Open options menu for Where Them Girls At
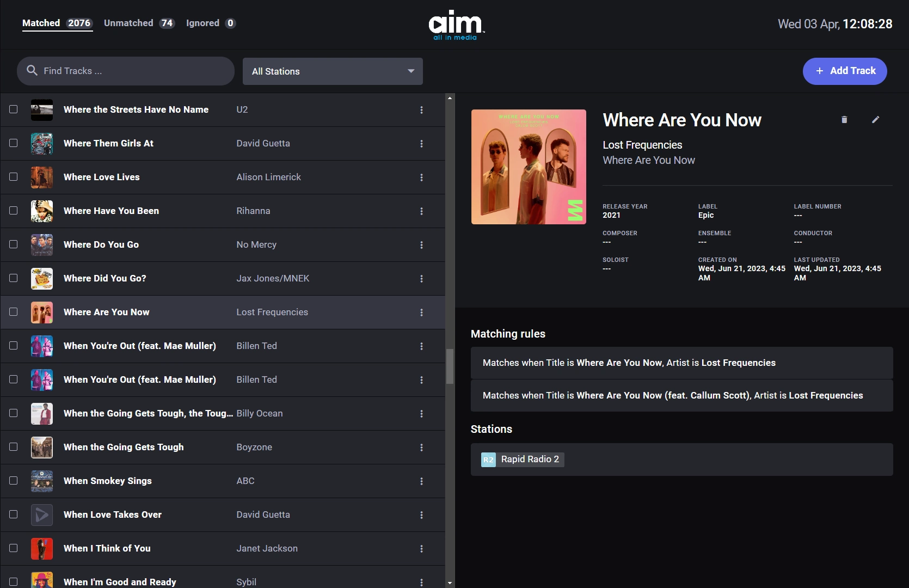The image size is (909, 588). (421, 144)
